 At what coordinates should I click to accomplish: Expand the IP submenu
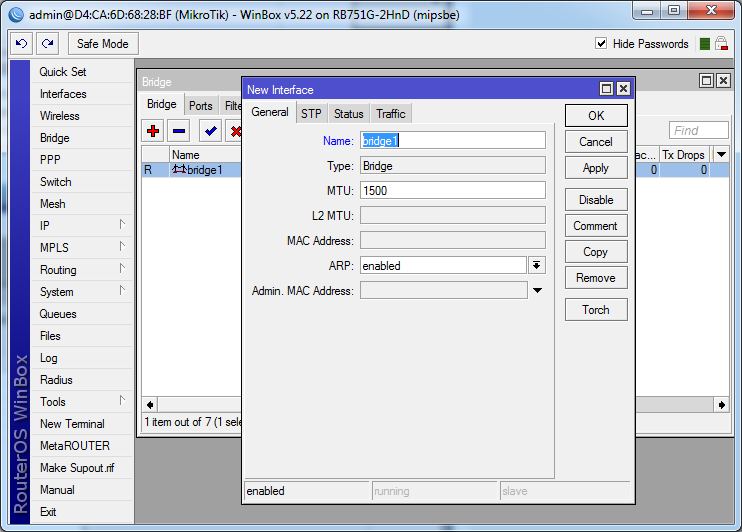tap(122, 224)
